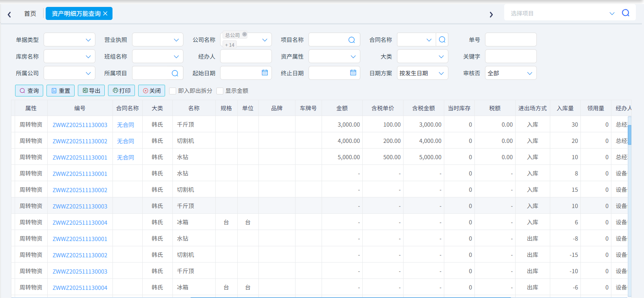This screenshot has height=298, width=644.
Task: Click the 导出 button
Action: pos(91,91)
